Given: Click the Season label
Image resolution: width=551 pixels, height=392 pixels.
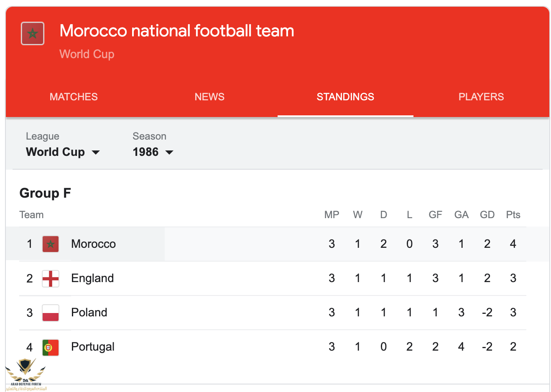Looking at the screenshot, I should 149,136.
